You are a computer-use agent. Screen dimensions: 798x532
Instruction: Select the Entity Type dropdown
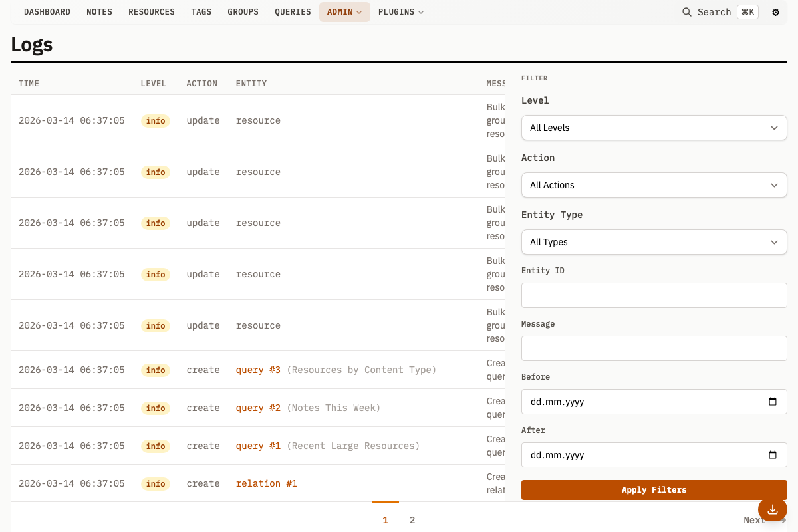tap(654, 242)
